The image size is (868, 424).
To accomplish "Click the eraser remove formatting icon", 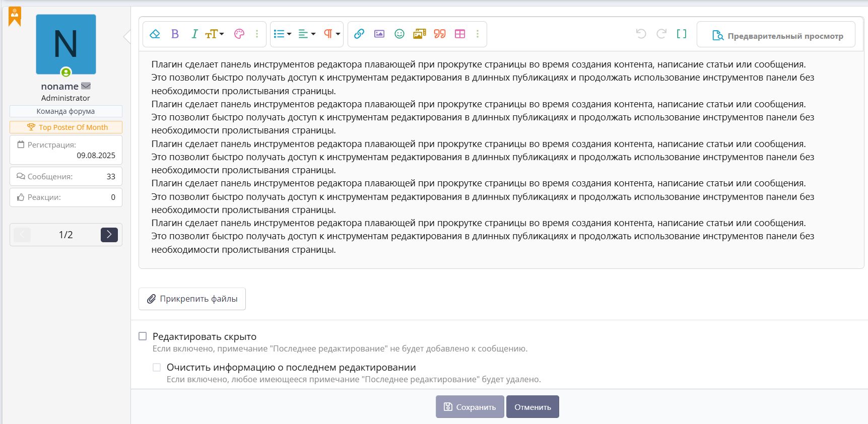I will (155, 34).
